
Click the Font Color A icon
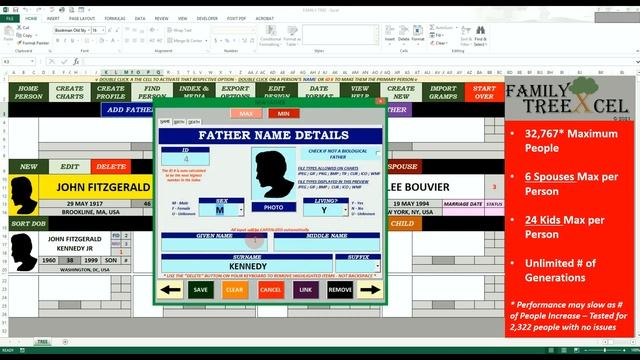click(x=113, y=40)
